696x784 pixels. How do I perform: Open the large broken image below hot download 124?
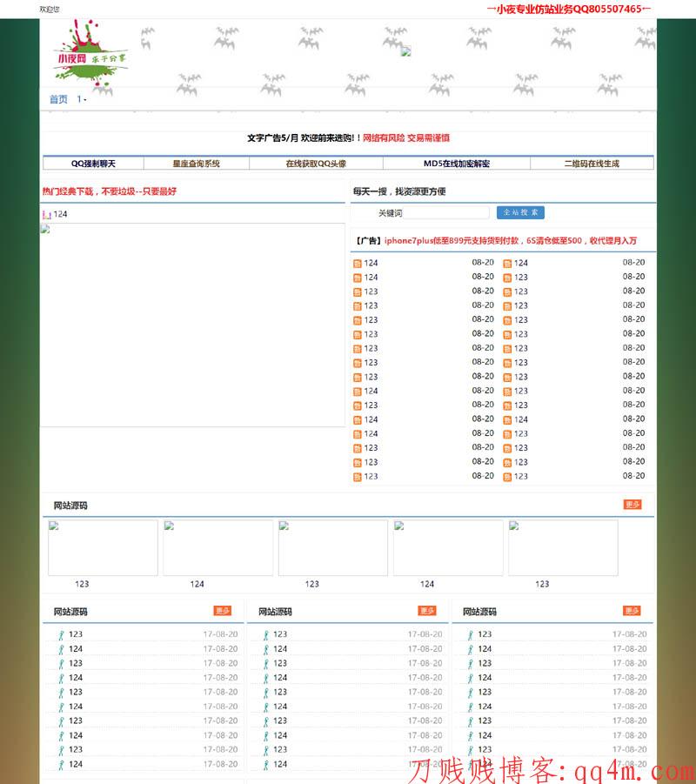click(192, 325)
